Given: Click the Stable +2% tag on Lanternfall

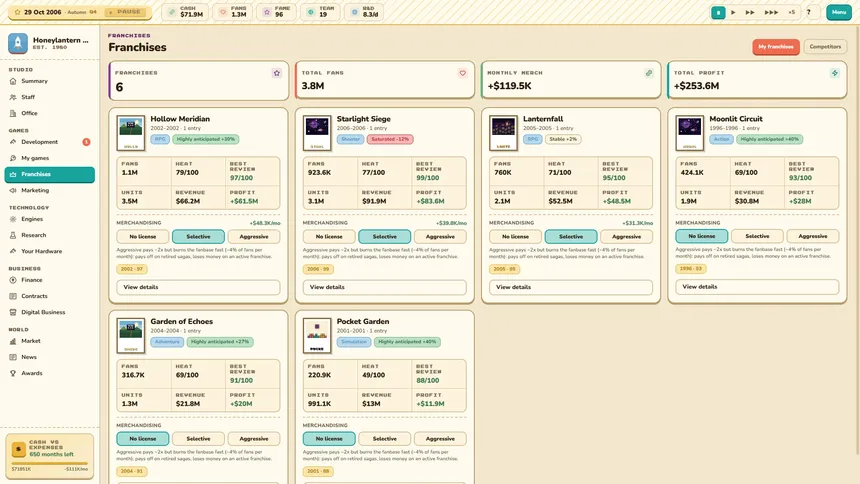Looking at the screenshot, I should tap(563, 139).
